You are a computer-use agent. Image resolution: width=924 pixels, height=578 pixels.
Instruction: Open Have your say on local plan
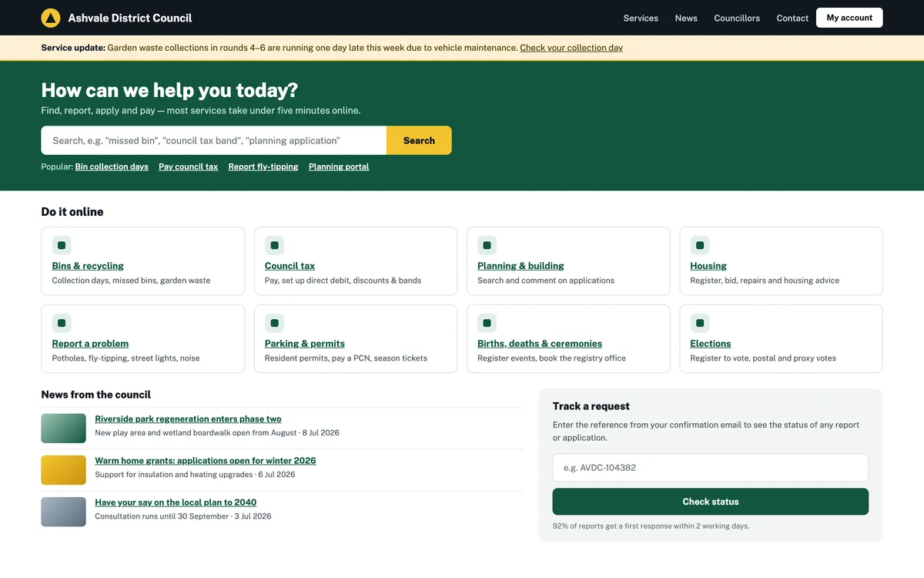(176, 502)
